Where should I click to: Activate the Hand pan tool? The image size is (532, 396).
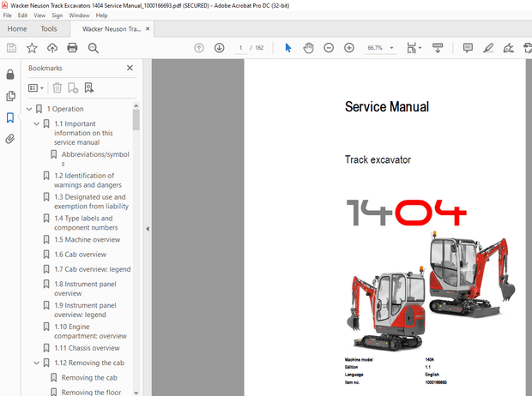click(308, 48)
